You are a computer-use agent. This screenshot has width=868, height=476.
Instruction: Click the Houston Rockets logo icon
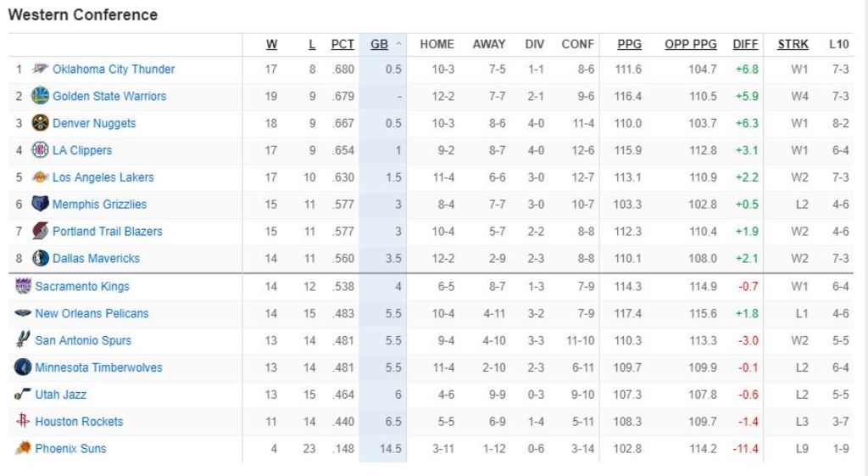click(23, 422)
